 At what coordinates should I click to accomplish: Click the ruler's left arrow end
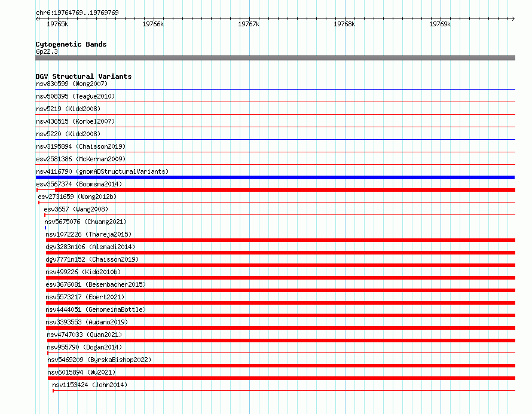coord(37,19)
